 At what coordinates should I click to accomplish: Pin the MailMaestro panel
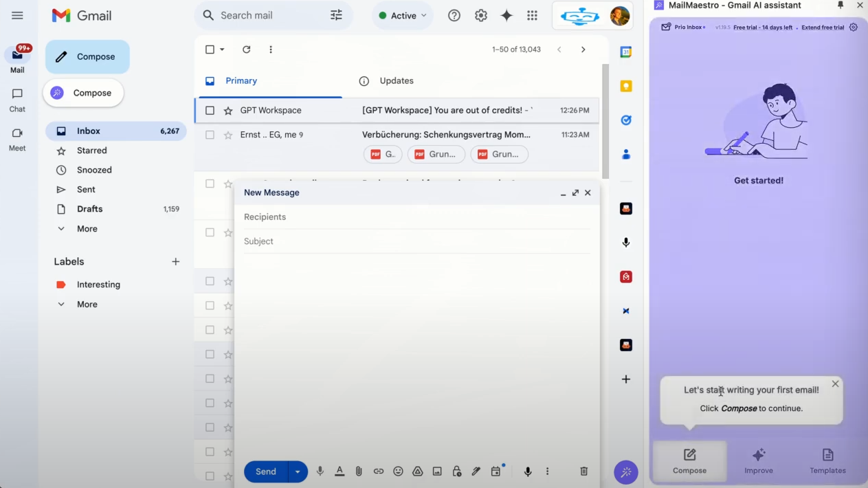[841, 5]
